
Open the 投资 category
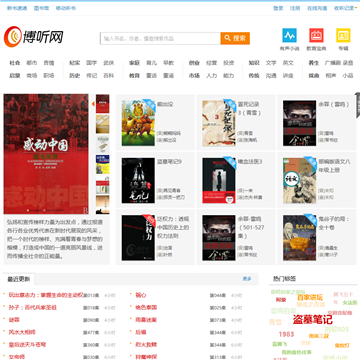point(229,63)
